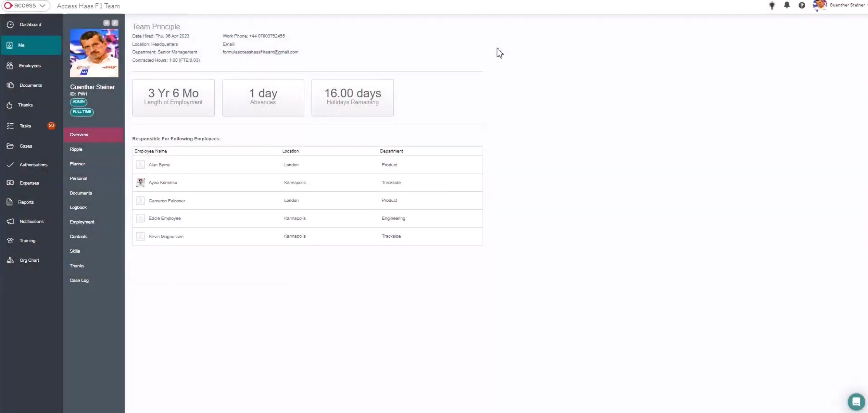
Task: Click Guenther Steiner's profile photo
Action: (x=94, y=53)
